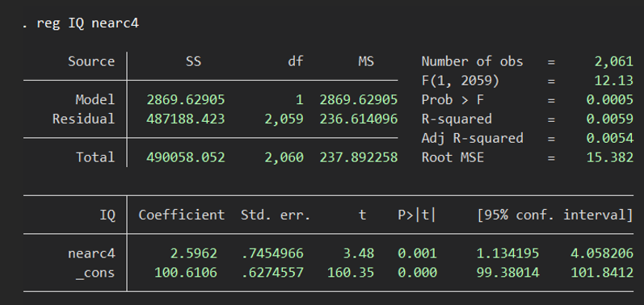The height and width of the screenshot is (305, 644).
Task: Click the '[95% conf. interval]' header
Action: click(x=555, y=215)
